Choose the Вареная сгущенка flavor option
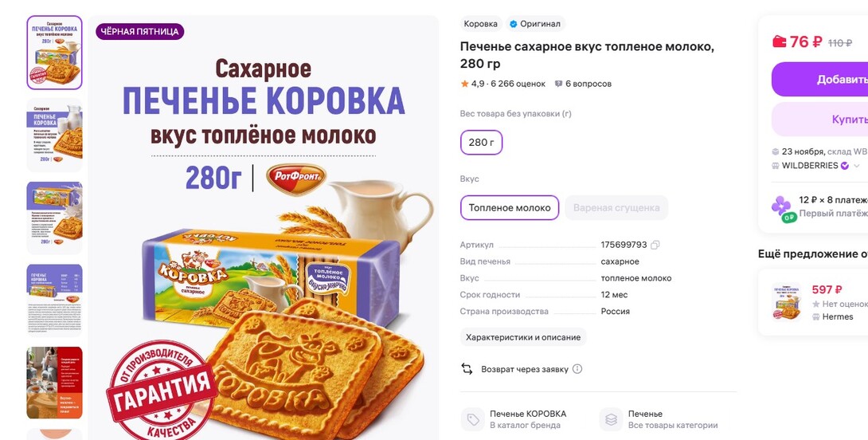This screenshot has height=440, width=868. [616, 208]
